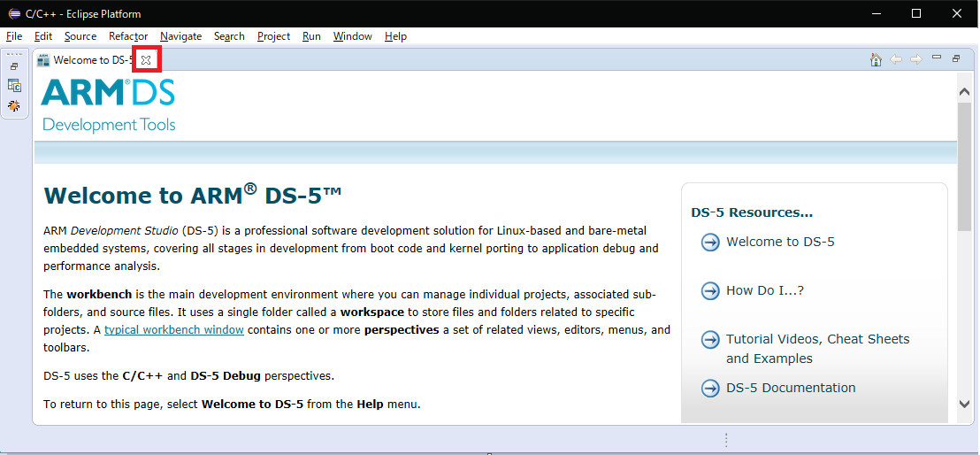Close the Welcome to DS-5 tab
Image resolution: width=980 pixels, height=455 pixels.
(146, 60)
